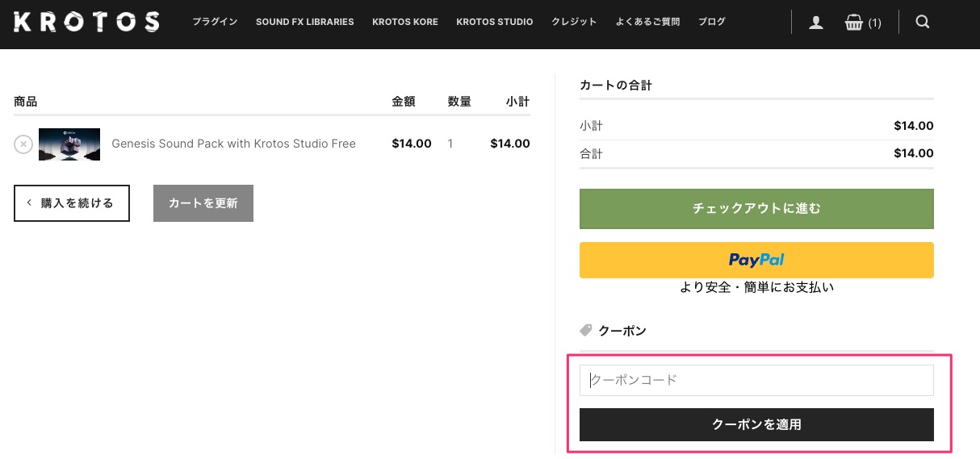
Task: Go to the クレジット page
Action: click(574, 22)
